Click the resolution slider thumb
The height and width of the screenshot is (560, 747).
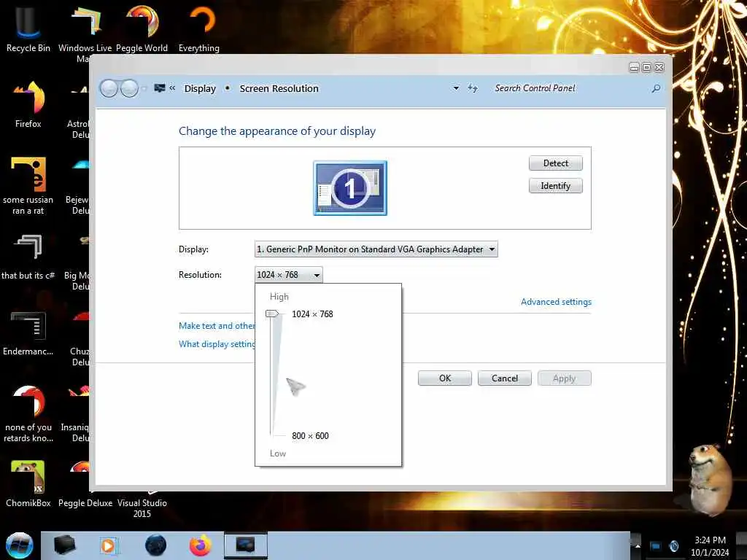point(272,314)
